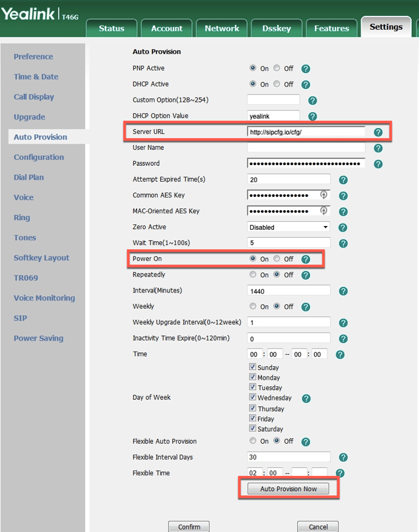Image resolution: width=419 pixels, height=532 pixels.
Task: Click the Confirm button
Action: coord(189,527)
